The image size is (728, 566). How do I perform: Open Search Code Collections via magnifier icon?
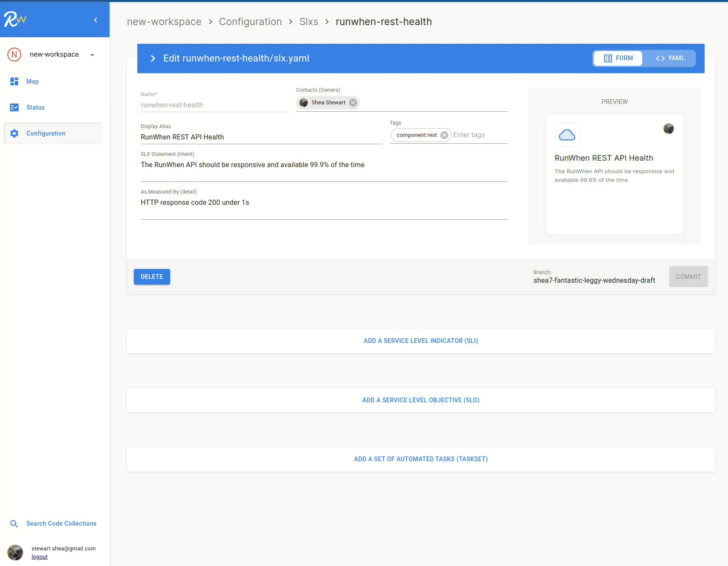click(x=14, y=524)
